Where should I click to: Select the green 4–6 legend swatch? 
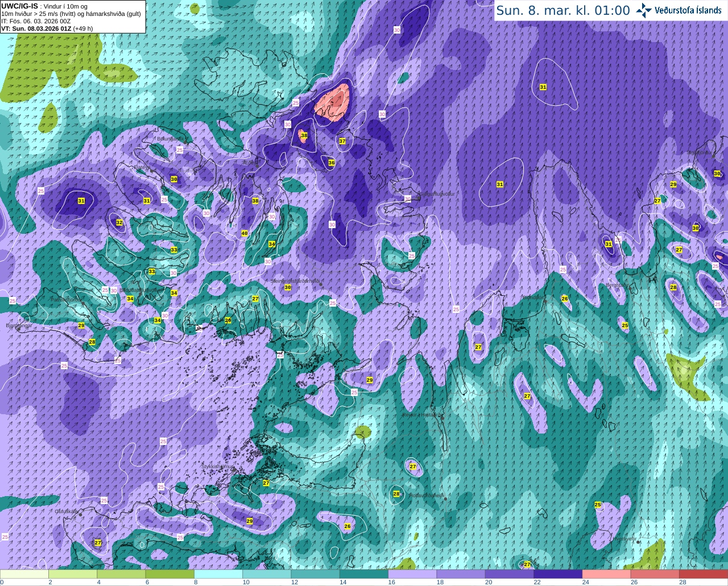click(121, 573)
